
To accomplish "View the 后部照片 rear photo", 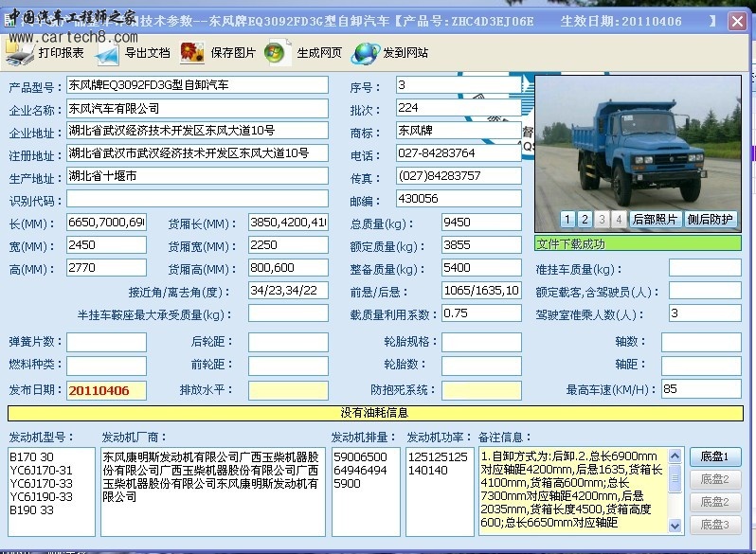I will coord(655,220).
